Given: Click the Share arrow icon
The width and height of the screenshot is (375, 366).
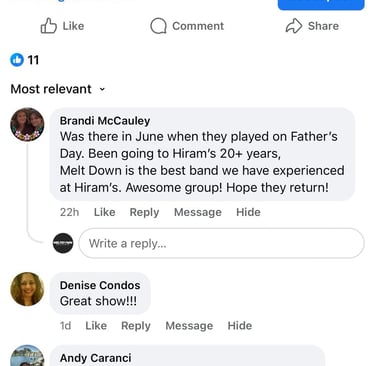Looking at the screenshot, I should [294, 26].
